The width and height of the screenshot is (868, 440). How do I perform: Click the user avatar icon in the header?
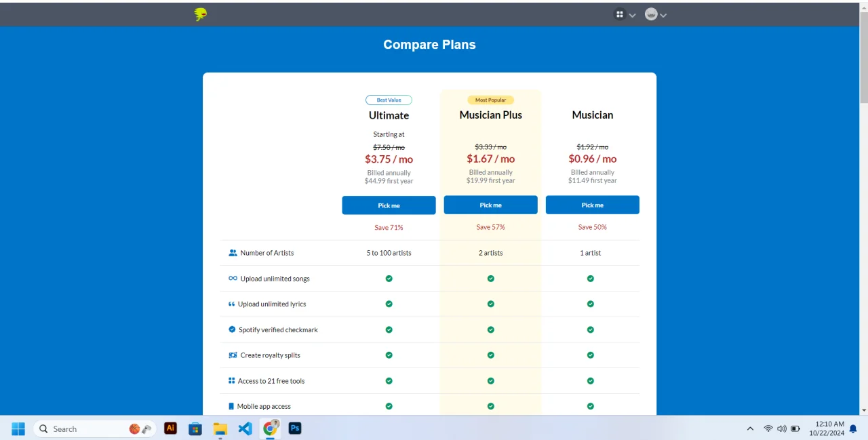pyautogui.click(x=651, y=14)
